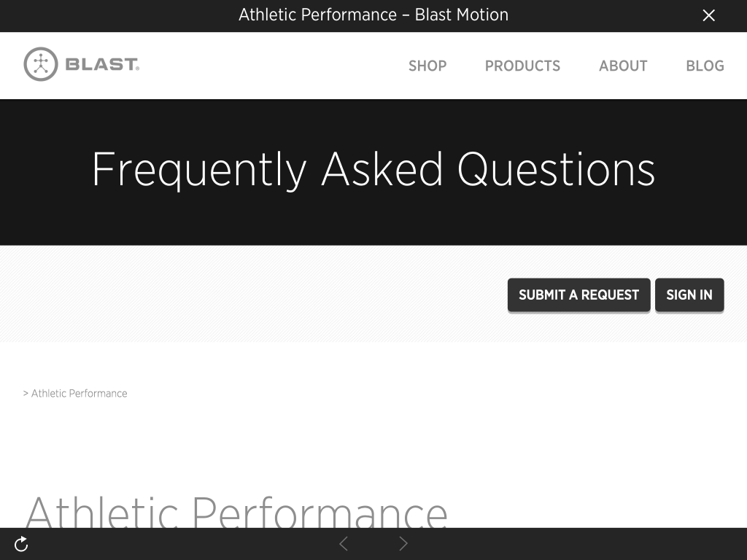The width and height of the screenshot is (747, 560).
Task: Click the Frequently Asked Questions heading
Action: click(373, 170)
